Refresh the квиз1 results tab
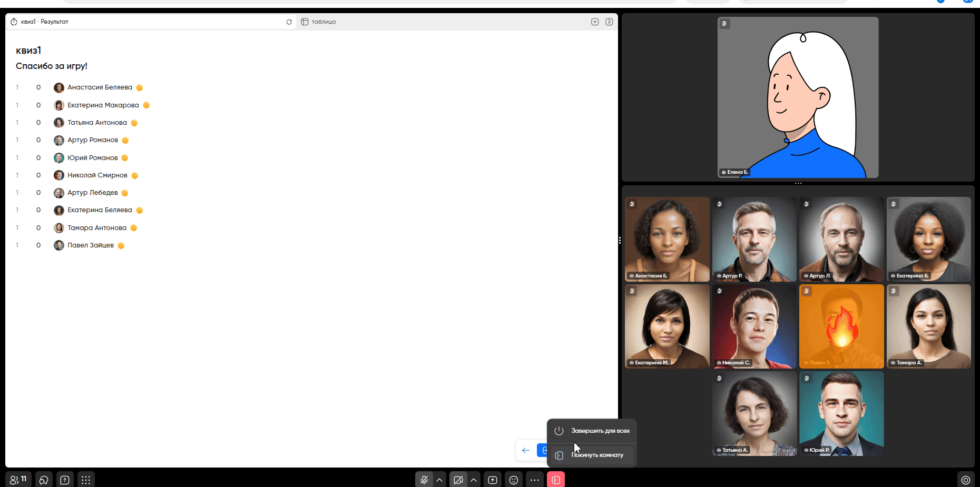This screenshot has width=980, height=487. click(x=289, y=22)
